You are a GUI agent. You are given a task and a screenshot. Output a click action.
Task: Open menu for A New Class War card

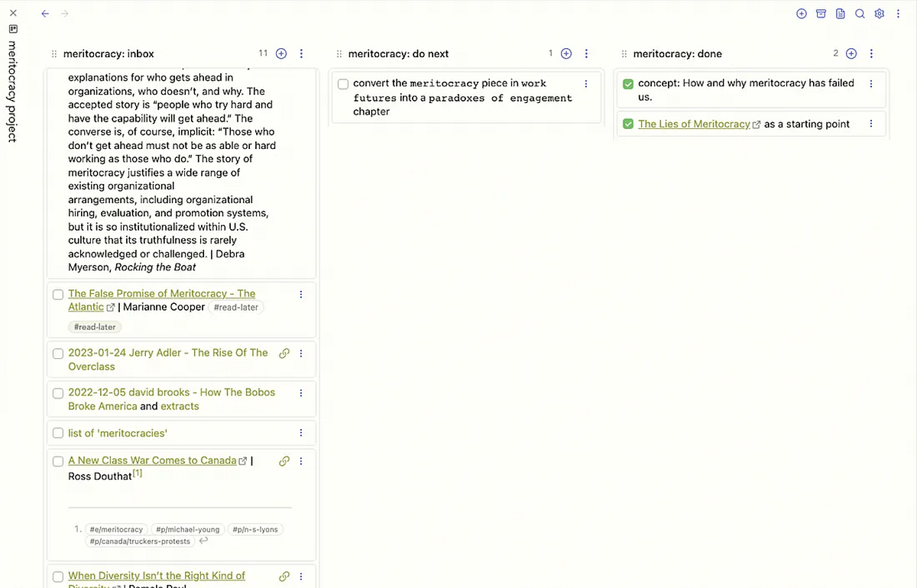(301, 461)
